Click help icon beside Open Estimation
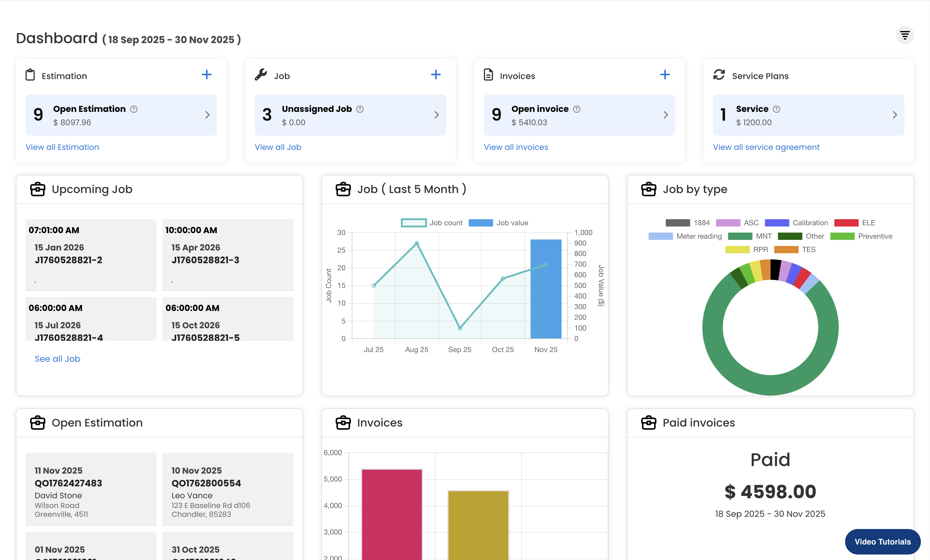 click(x=134, y=109)
